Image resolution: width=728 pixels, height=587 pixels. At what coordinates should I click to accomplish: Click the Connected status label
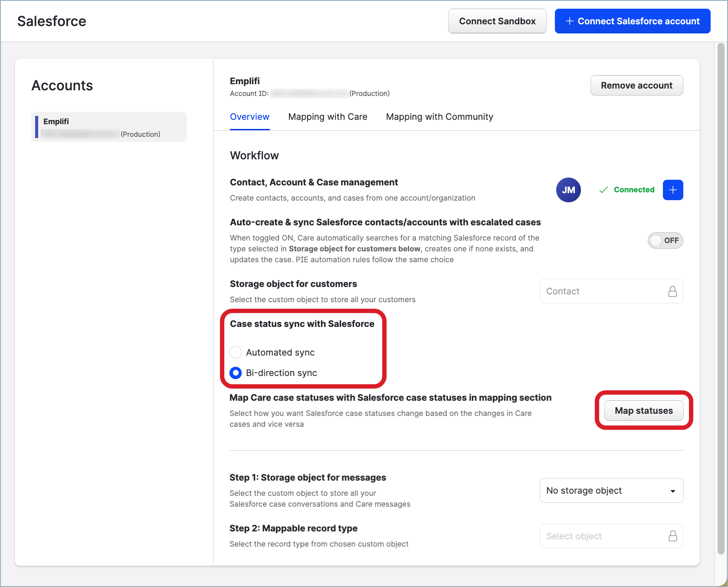(x=634, y=190)
